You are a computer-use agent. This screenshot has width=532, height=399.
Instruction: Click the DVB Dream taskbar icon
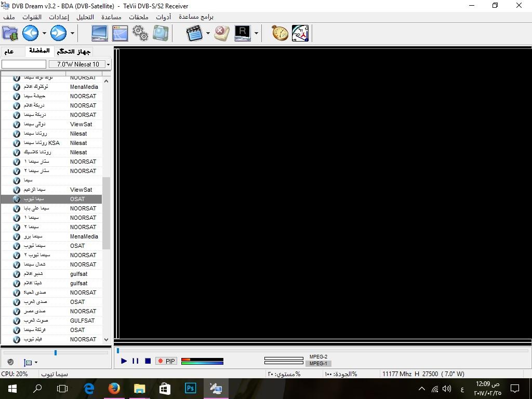tap(216, 389)
